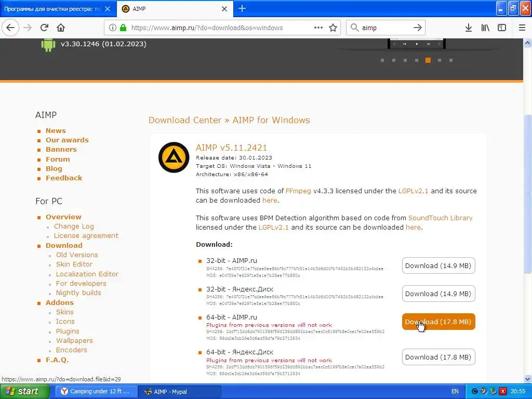Open the Skin Editor page
The image size is (532, 399).
(x=74, y=264)
